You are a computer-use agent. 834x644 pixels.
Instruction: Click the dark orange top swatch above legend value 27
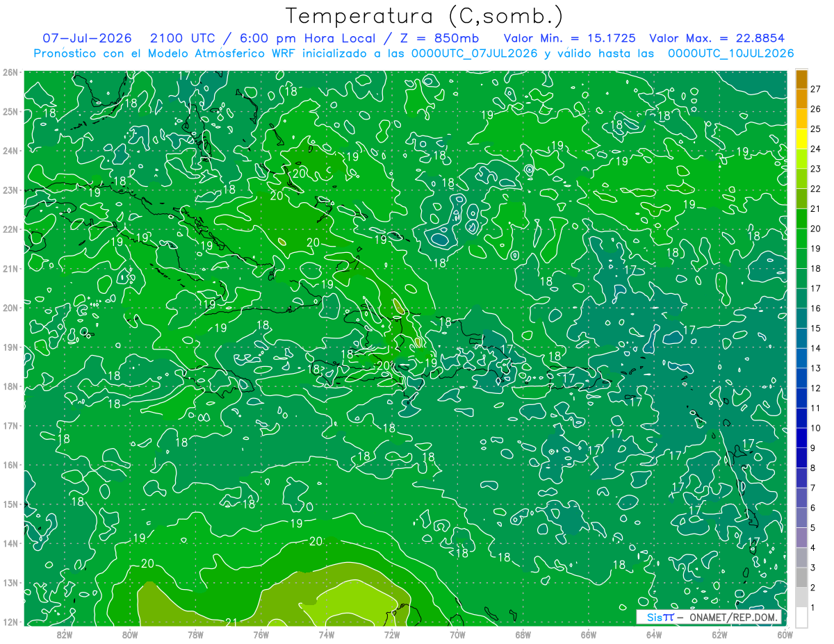801,79
